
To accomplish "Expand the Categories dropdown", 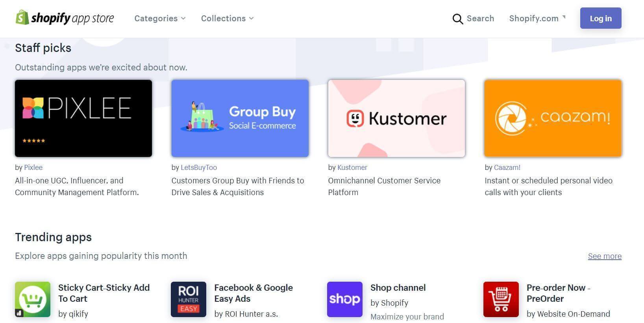I will pos(160,18).
